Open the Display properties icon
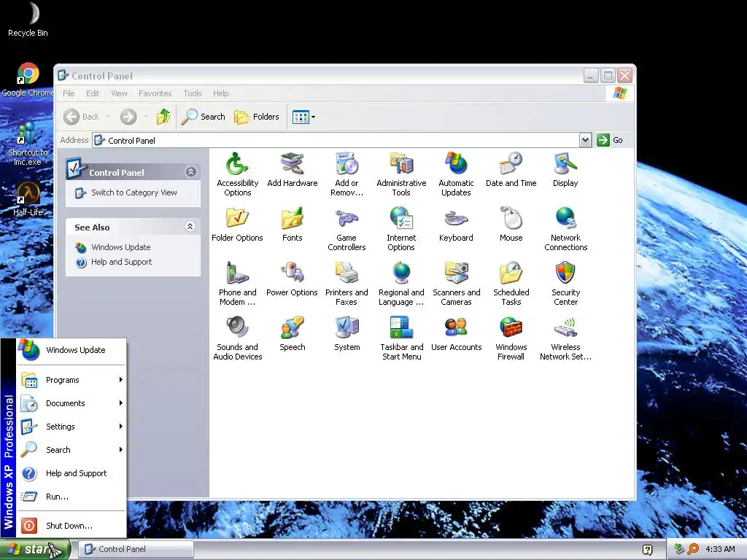The image size is (747, 560). [565, 170]
